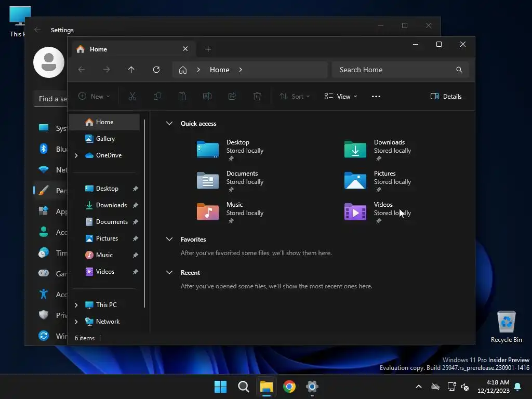This screenshot has width=532, height=399.
Task: Select Documents in the navigation pane
Action: click(x=104, y=222)
